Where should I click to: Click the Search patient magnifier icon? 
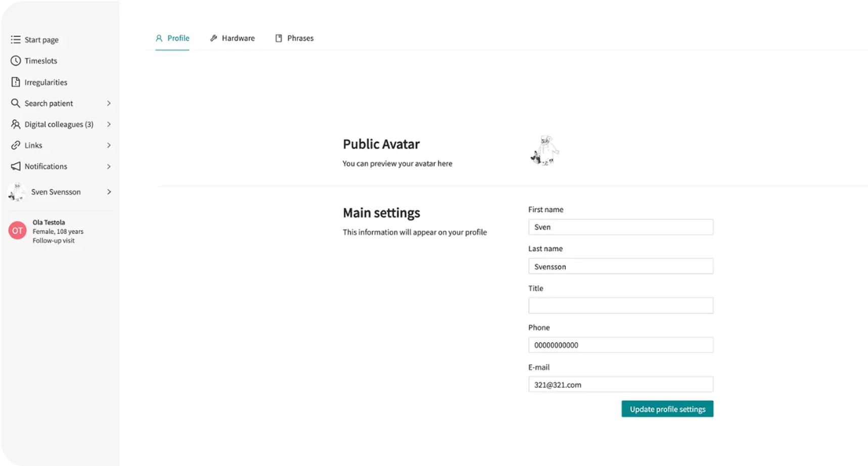(16, 103)
